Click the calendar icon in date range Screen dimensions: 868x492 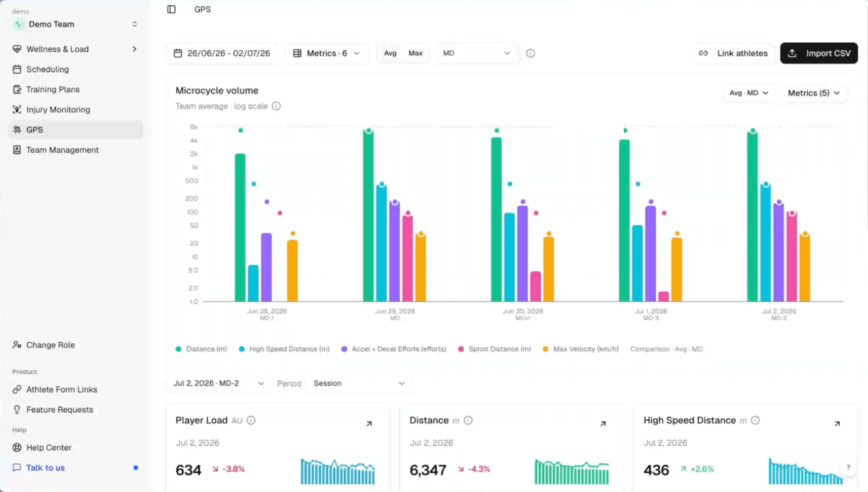click(178, 53)
